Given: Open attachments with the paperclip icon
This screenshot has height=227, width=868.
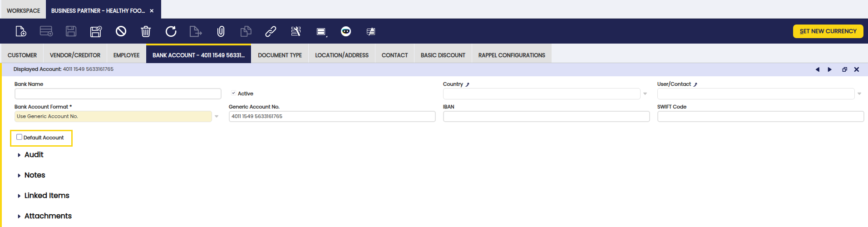Looking at the screenshot, I should tap(221, 31).
